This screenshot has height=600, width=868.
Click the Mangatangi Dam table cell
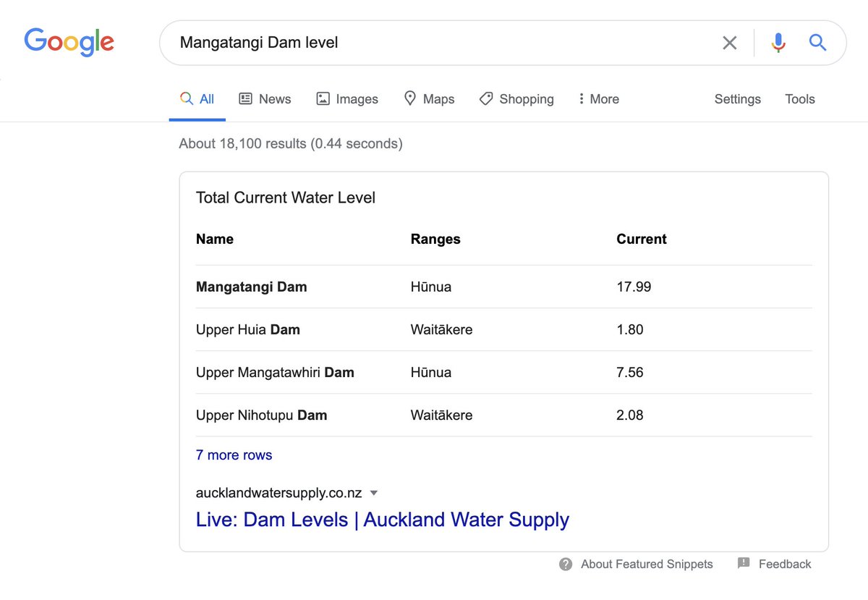coord(252,287)
